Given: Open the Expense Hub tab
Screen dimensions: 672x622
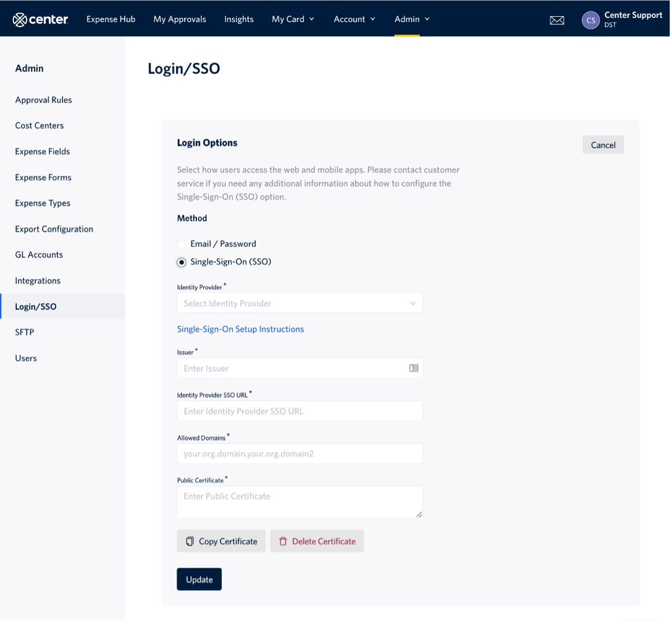Looking at the screenshot, I should tap(110, 19).
